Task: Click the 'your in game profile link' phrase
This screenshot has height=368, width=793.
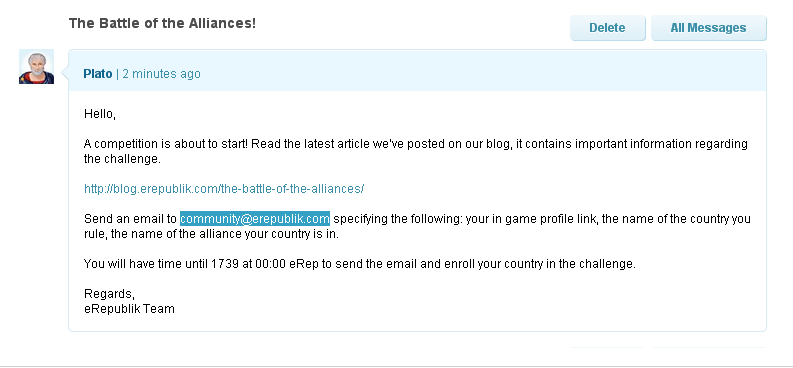Action: (532, 219)
